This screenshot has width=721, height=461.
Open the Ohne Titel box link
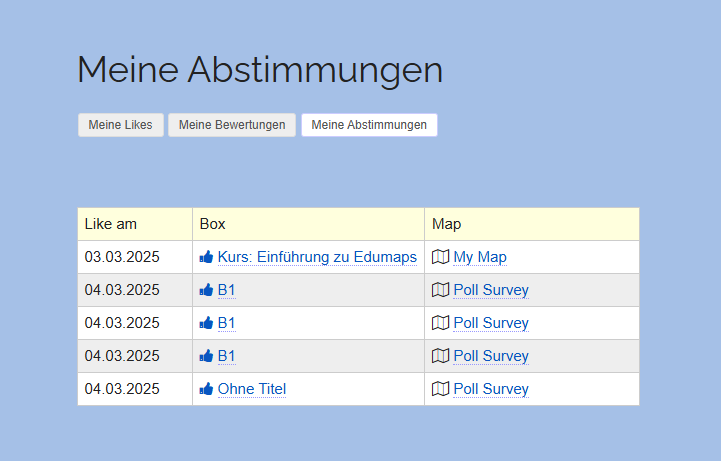[x=252, y=389]
